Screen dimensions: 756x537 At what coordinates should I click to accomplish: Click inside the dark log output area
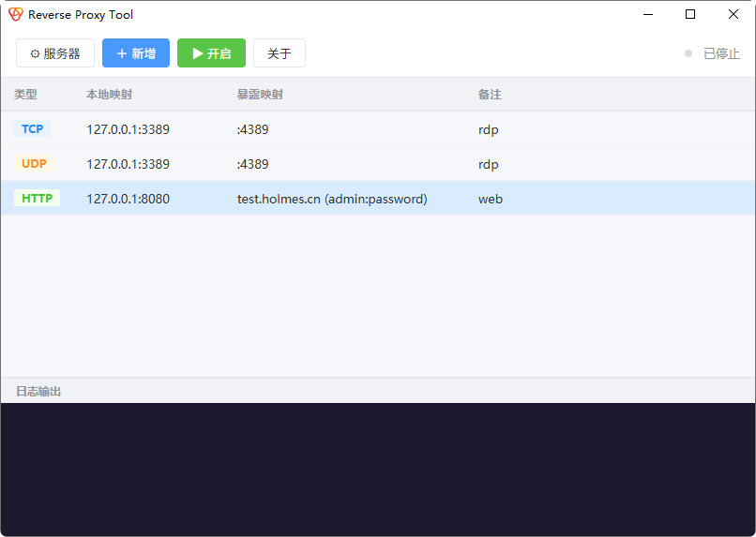pos(378,470)
